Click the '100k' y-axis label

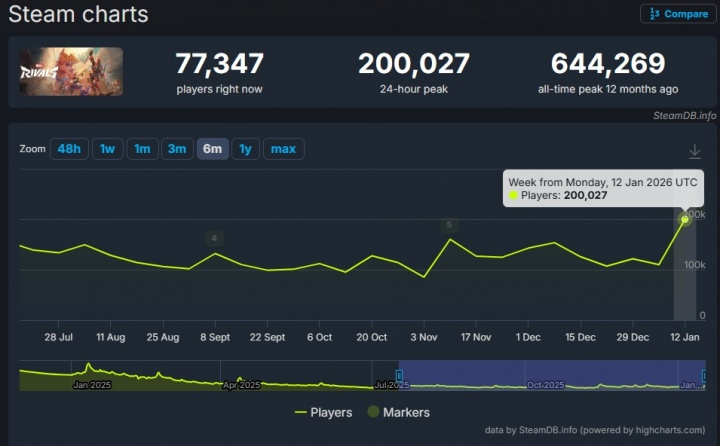(694, 265)
